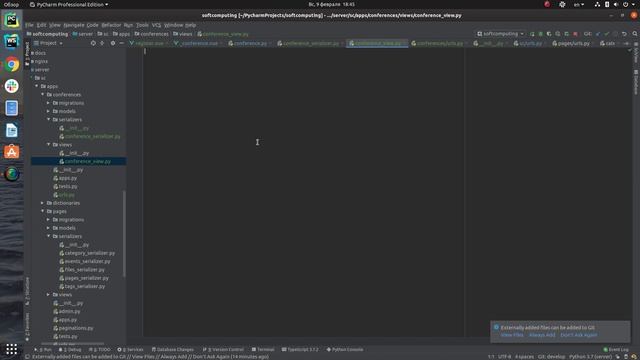
Task: Click the UTF-8 encoding in status bar
Action: click(504, 356)
